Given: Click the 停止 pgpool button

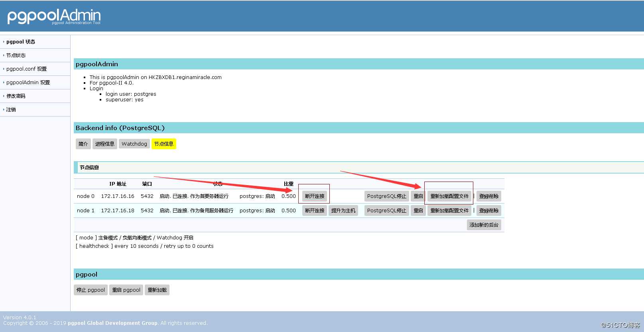Looking at the screenshot, I should point(91,290).
